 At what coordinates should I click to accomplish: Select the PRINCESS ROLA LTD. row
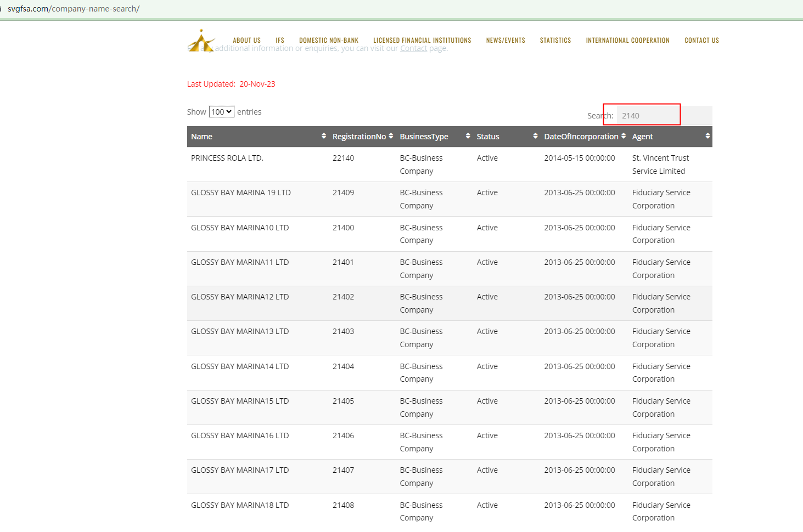pyautogui.click(x=227, y=158)
